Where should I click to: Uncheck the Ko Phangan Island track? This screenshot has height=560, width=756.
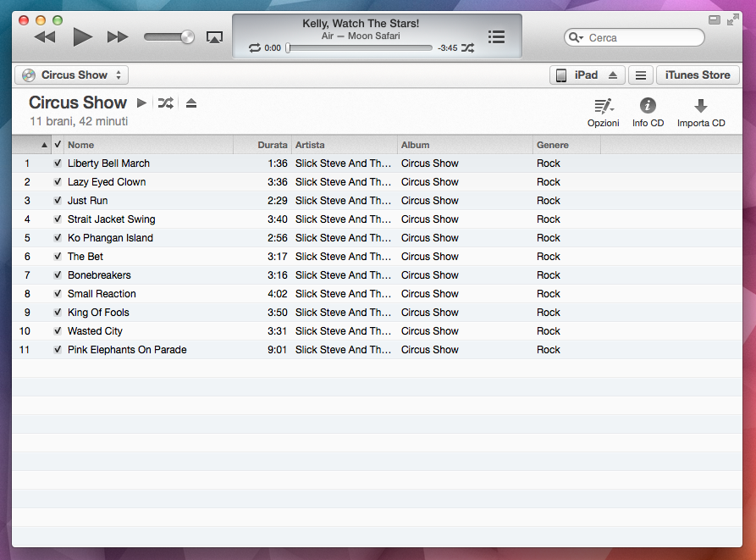[58, 238]
